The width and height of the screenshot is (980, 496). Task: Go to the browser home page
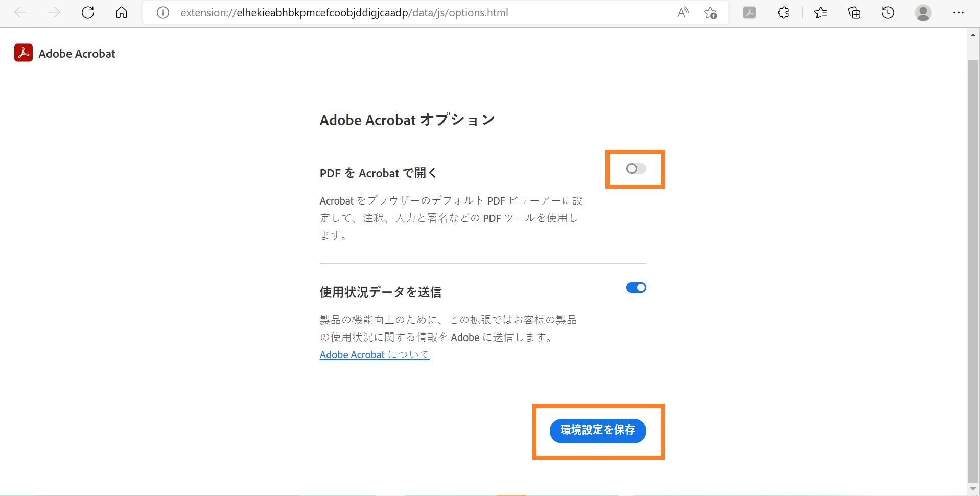click(121, 12)
